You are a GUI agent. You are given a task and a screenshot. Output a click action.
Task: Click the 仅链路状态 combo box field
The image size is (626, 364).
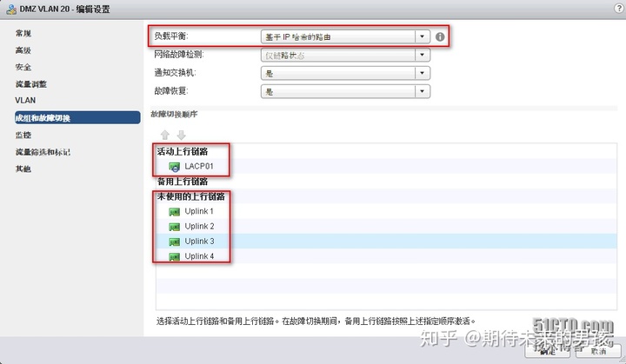(x=345, y=55)
